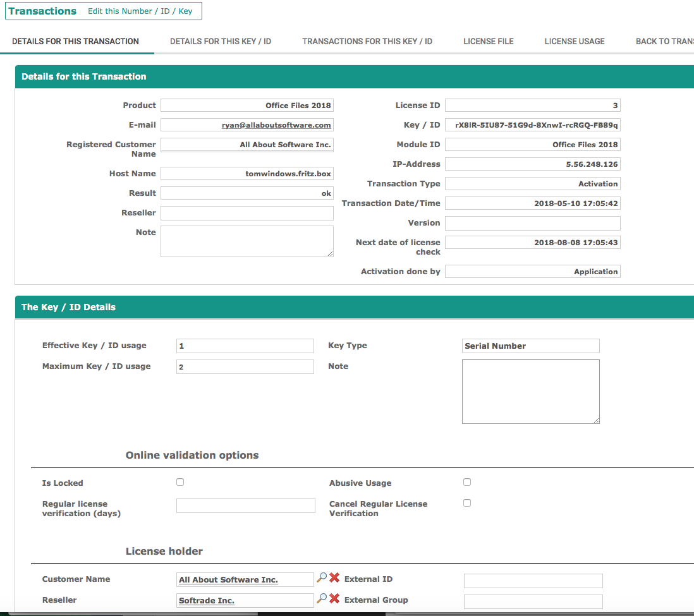Go to the License Usage tab
694x616 pixels.
click(x=575, y=41)
